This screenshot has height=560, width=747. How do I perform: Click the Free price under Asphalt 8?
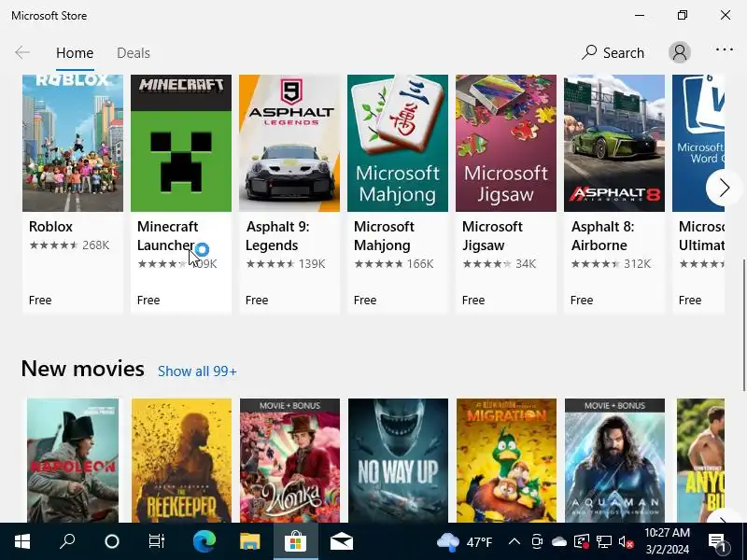(582, 300)
